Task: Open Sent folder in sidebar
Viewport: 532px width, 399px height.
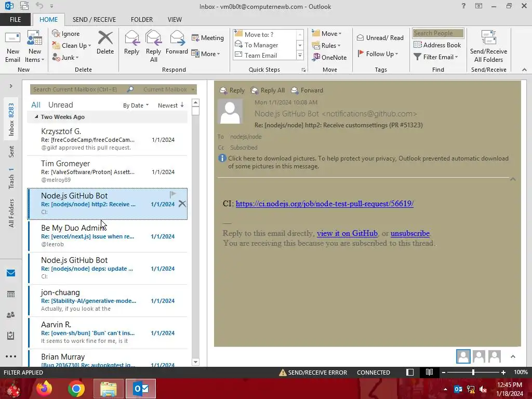Action: coord(11,152)
